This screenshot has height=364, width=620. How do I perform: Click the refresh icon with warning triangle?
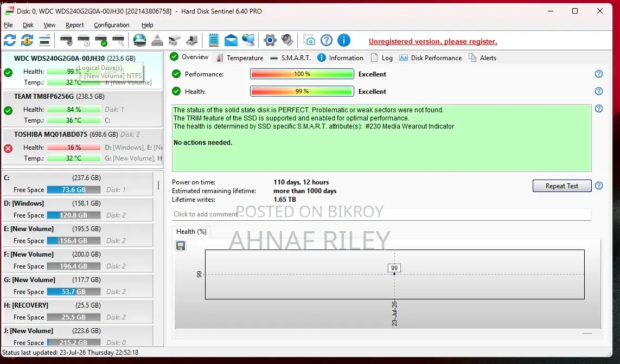27,40
